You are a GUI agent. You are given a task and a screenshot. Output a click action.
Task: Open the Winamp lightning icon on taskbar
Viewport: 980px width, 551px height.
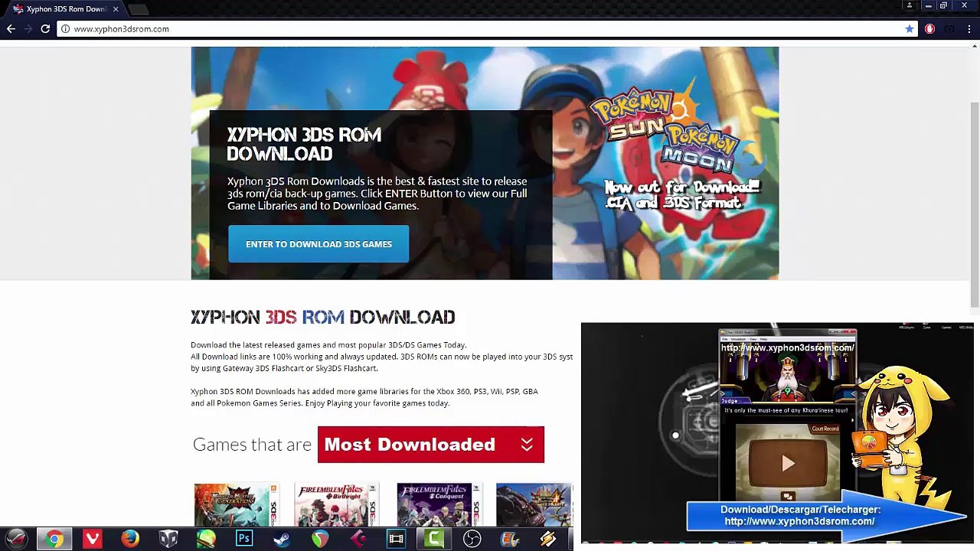pos(547,540)
